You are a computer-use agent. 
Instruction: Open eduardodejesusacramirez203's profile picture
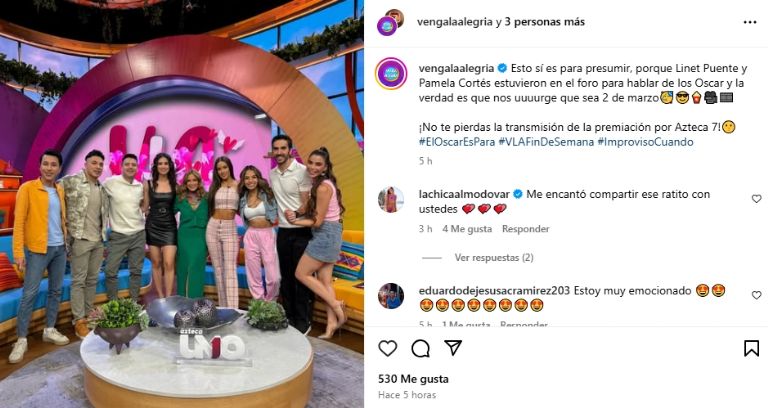[391, 296]
